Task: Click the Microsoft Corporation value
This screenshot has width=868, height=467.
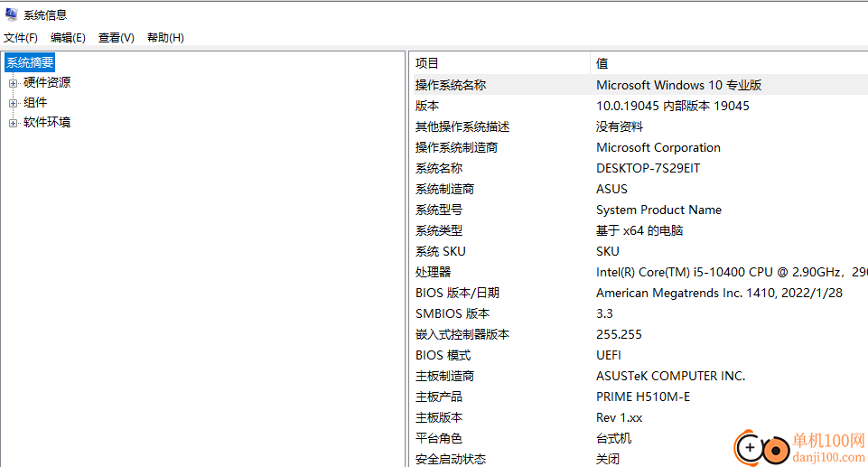Action: click(x=658, y=147)
